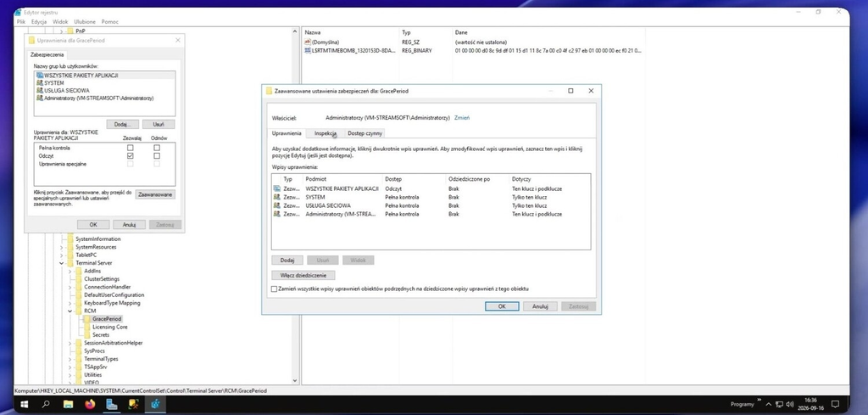Open the notification center icon
The height and width of the screenshot is (415, 868).
coord(836,405)
